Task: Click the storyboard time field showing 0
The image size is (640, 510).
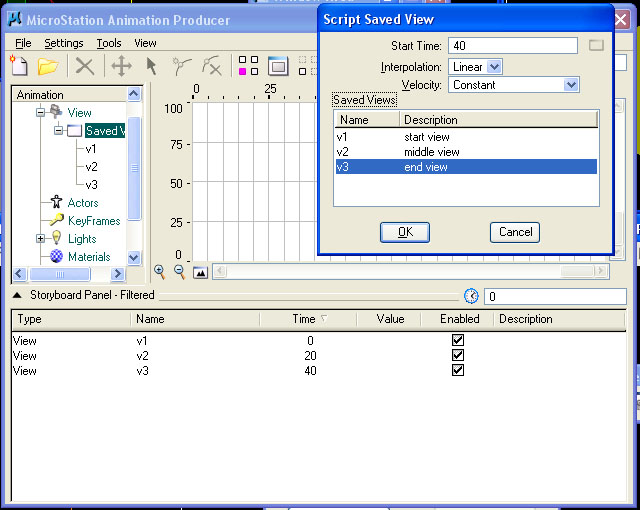Action: click(555, 296)
